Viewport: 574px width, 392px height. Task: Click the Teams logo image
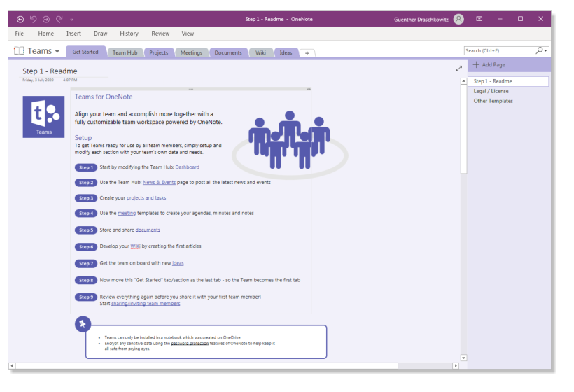coord(43,117)
